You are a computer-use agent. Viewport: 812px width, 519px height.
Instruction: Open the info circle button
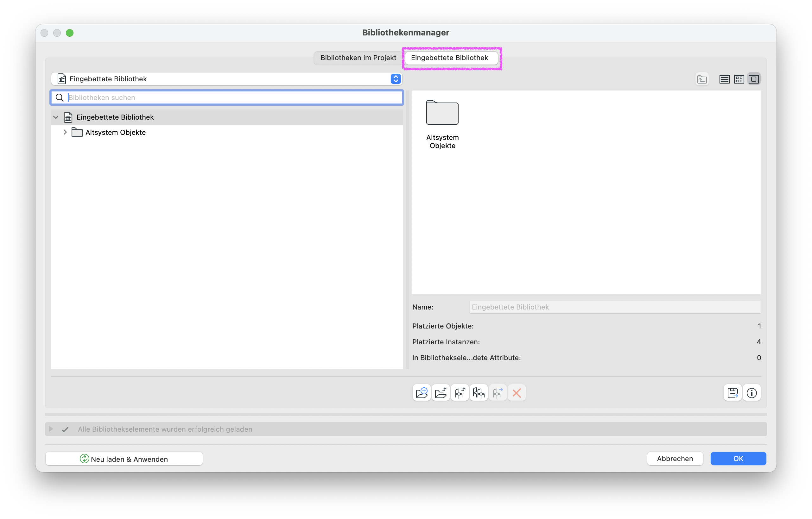pos(752,393)
